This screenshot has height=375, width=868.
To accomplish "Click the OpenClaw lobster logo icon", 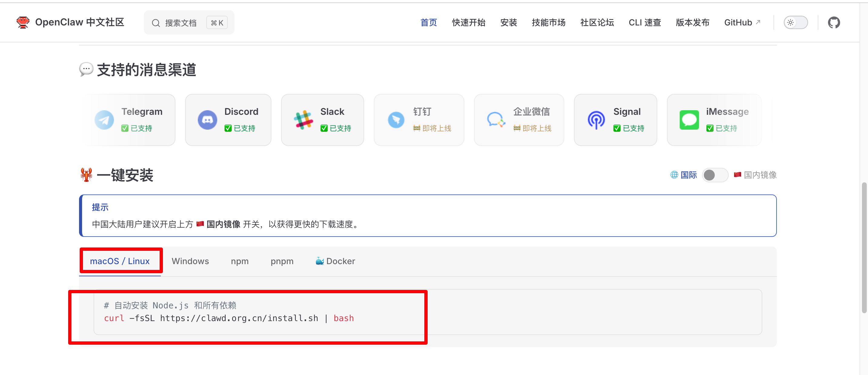I will pos(23,23).
